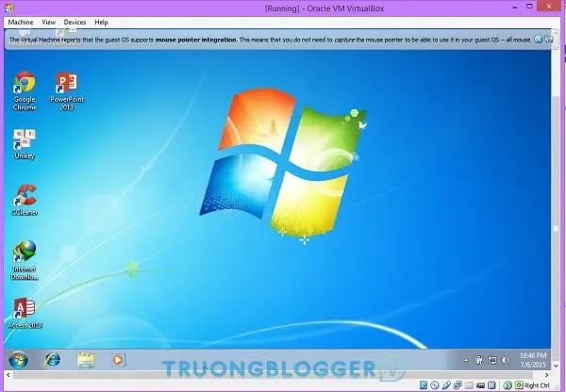
Task: Click the VirtualBox title bar icon
Action: [9, 8]
